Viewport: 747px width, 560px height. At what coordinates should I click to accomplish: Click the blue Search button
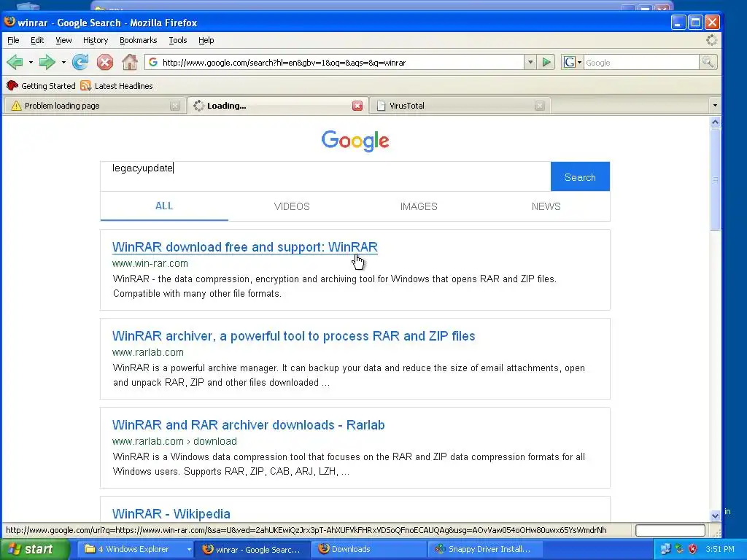[x=580, y=176]
